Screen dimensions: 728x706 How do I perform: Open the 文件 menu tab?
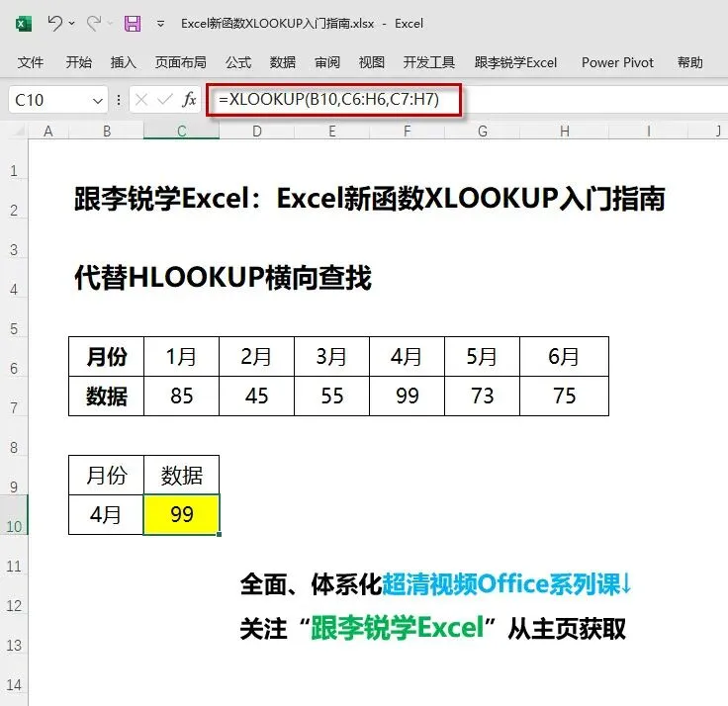(x=31, y=62)
